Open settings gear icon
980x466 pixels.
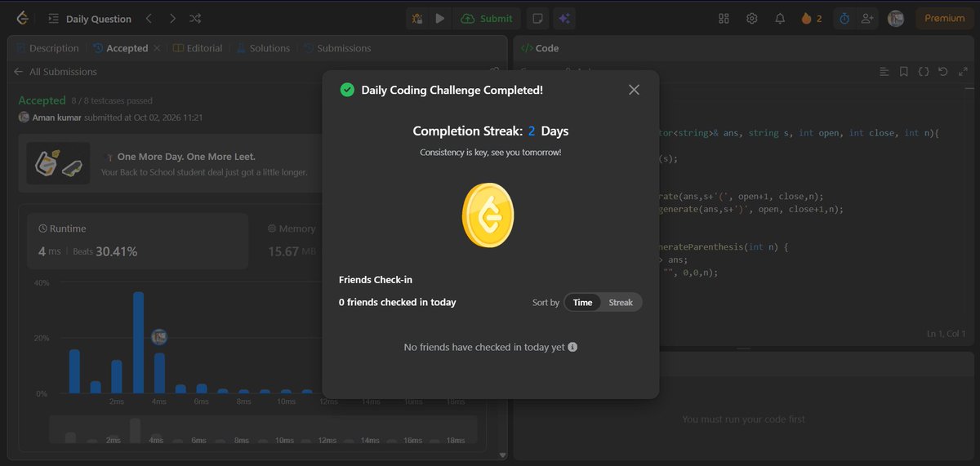[x=752, y=18]
